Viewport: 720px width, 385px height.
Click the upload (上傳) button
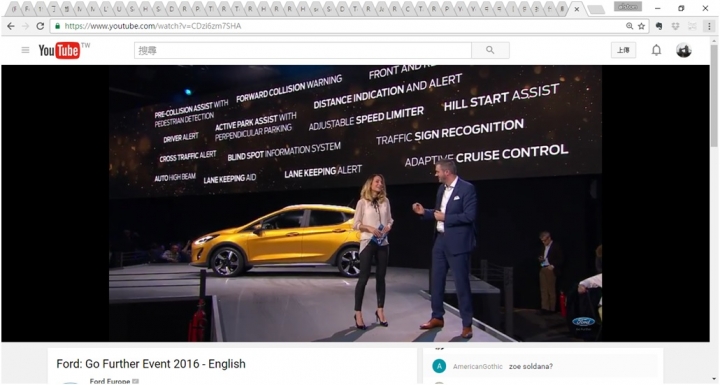click(623, 50)
